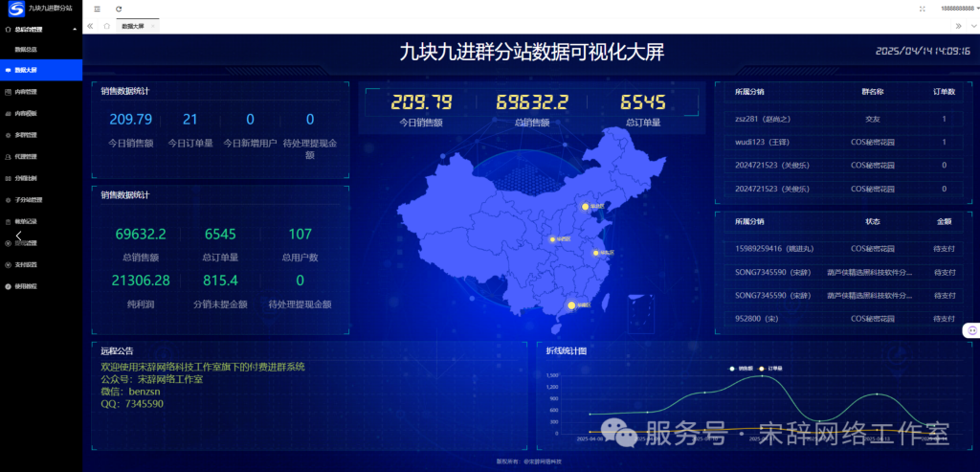Open the 多群管理 sidebar item

pyautogui.click(x=41, y=135)
